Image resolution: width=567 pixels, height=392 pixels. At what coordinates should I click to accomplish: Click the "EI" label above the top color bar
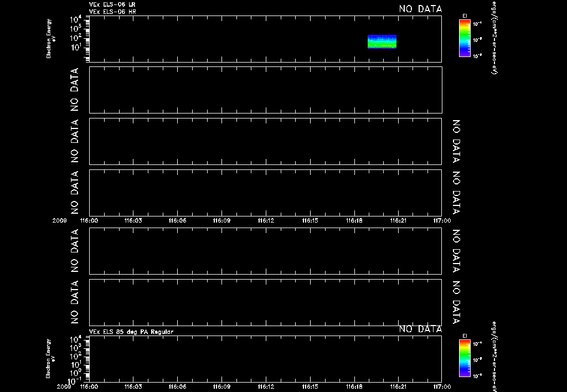point(465,16)
